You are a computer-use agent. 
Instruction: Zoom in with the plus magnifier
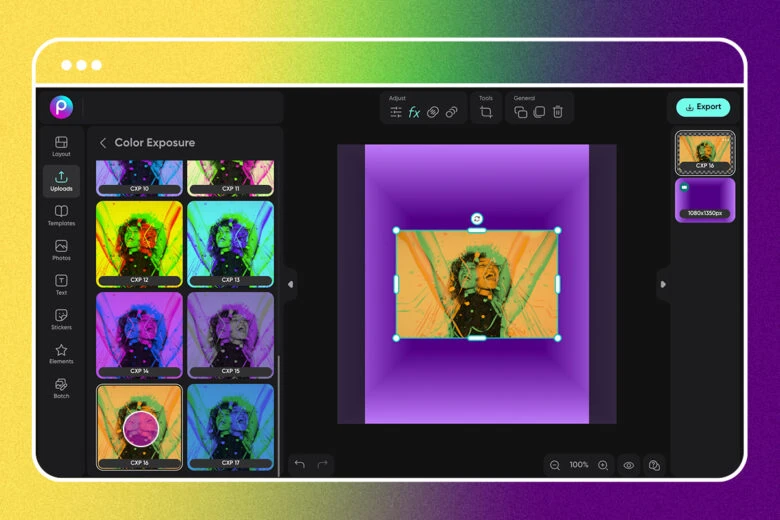coord(602,465)
